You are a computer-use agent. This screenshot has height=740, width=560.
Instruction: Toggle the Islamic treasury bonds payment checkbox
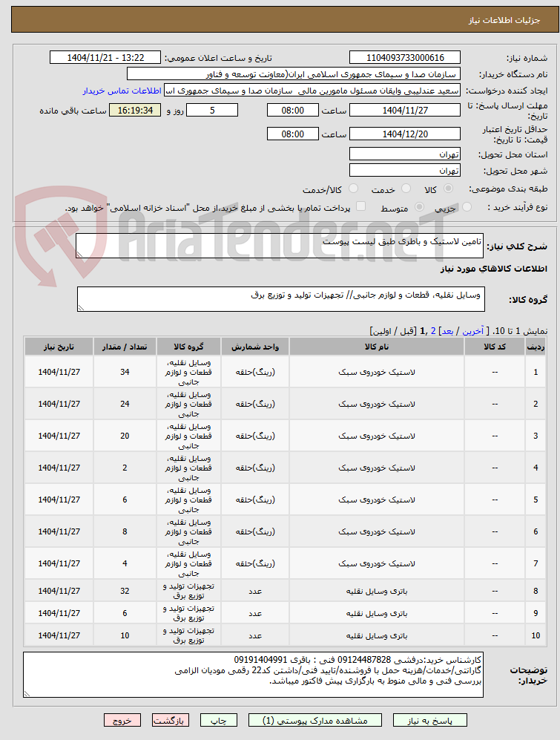(361, 206)
